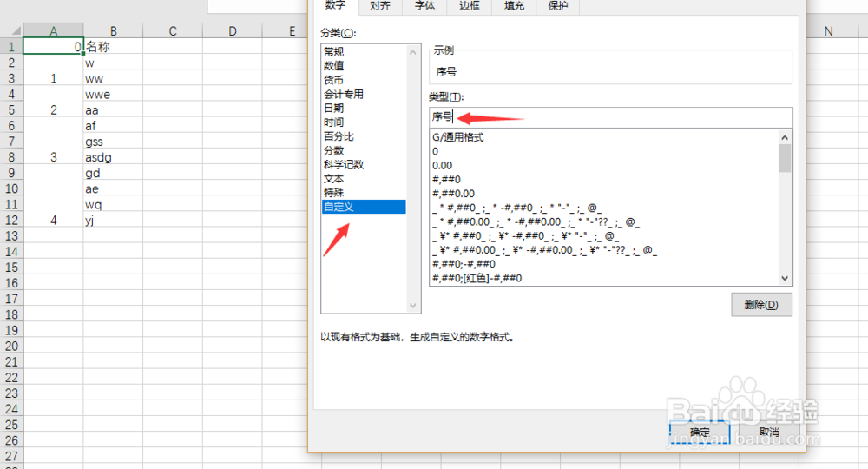Click the select-all corner of sheet
The image size is (868, 469).
[x=11, y=31]
